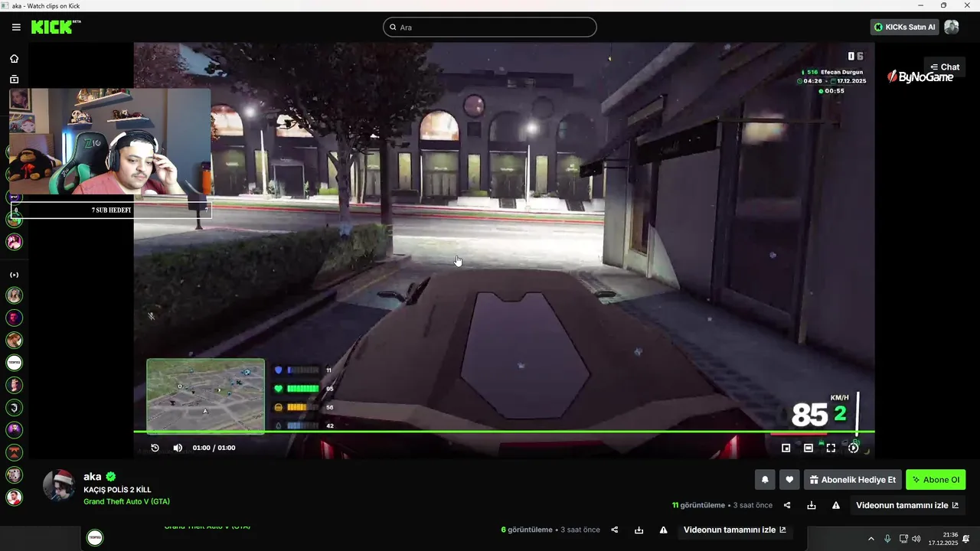Open the microphone icon in the system tray
Viewport: 980px width, 551px height.
887,539
